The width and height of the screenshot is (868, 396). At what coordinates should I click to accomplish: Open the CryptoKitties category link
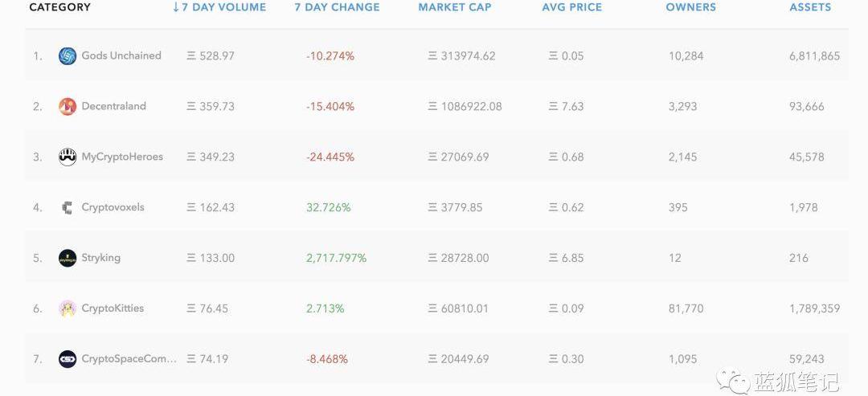(113, 308)
